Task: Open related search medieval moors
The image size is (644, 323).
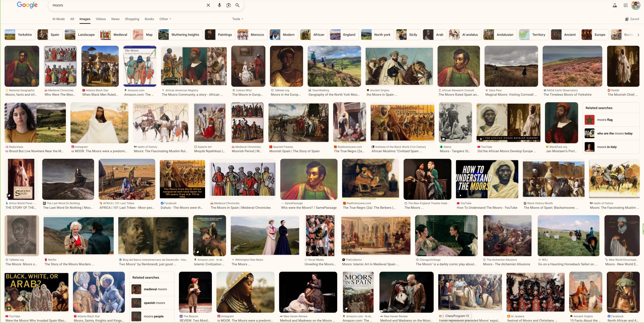Action: [152, 289]
